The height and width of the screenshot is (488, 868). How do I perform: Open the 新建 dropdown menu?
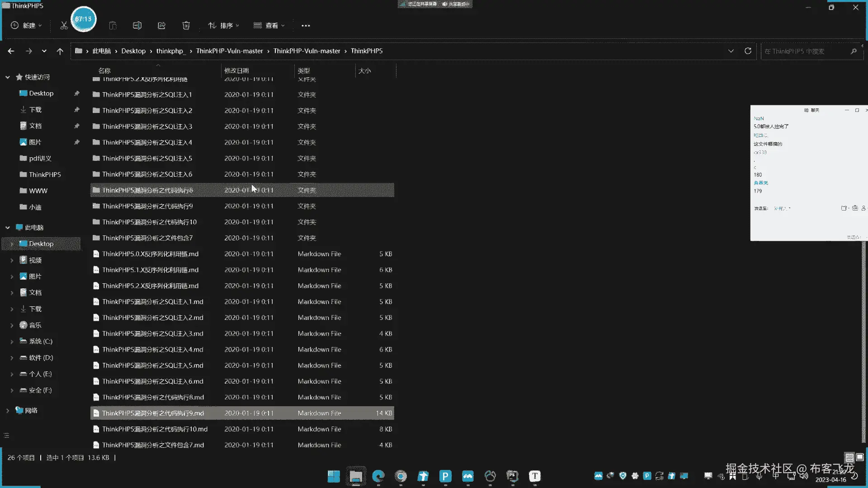[x=26, y=26]
